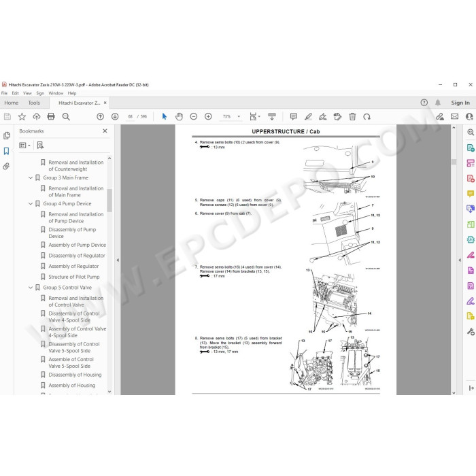Open Disassembly of Regulator bookmark
Screen dimensions: 476x476
click(77, 256)
